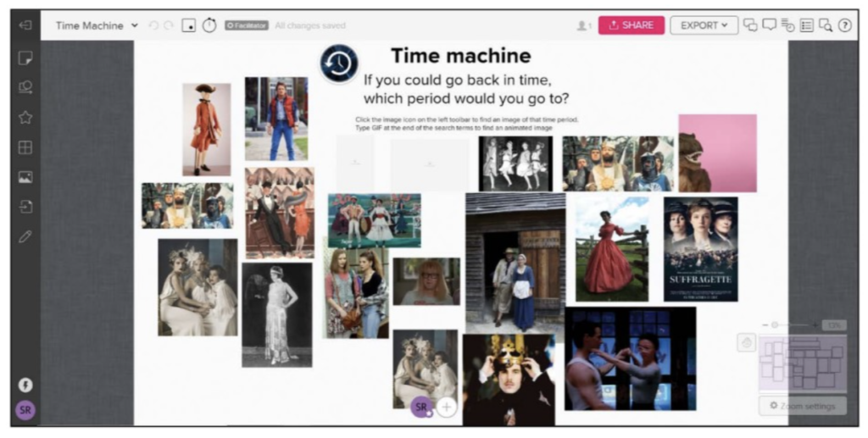The image size is (868, 438).
Task: Click the SR avatar badge on canvas
Action: 421,407
